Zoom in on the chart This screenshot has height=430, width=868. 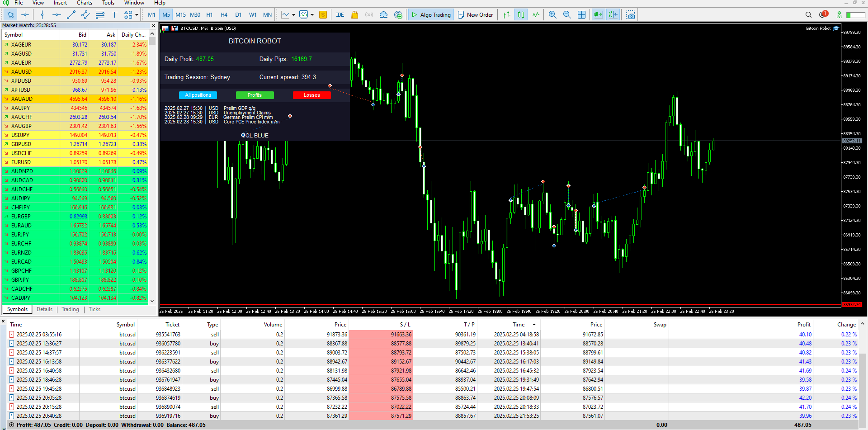click(552, 15)
